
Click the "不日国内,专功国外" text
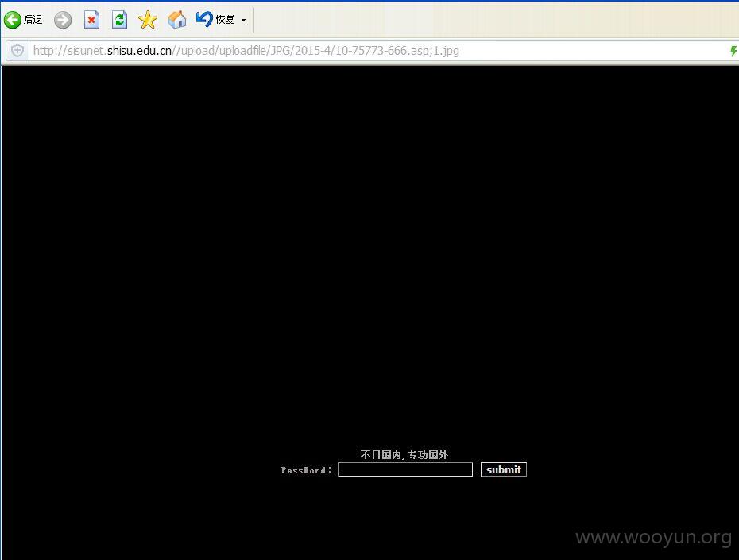point(404,454)
